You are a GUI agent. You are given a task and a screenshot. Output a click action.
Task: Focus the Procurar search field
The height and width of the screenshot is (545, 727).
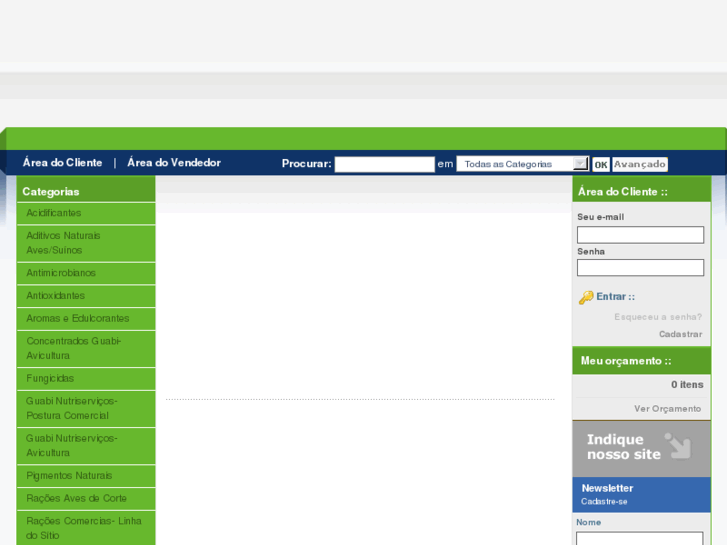coord(384,164)
